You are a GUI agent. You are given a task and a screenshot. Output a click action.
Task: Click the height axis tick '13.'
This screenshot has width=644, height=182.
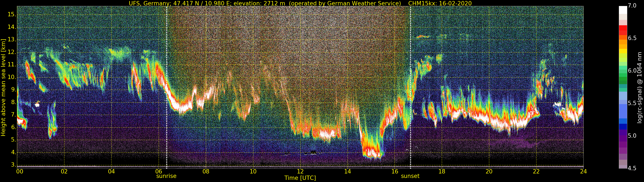pos(12,40)
